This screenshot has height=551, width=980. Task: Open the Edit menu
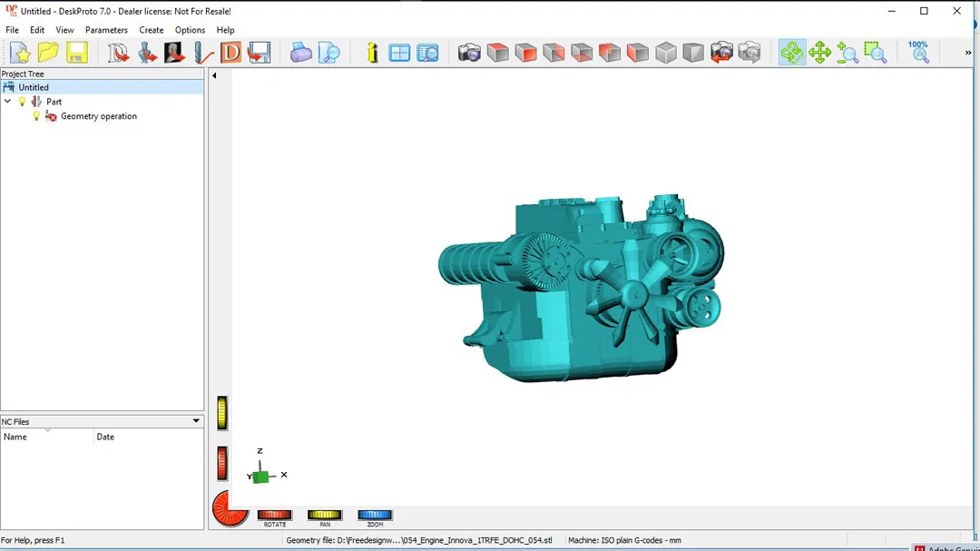(x=37, y=30)
